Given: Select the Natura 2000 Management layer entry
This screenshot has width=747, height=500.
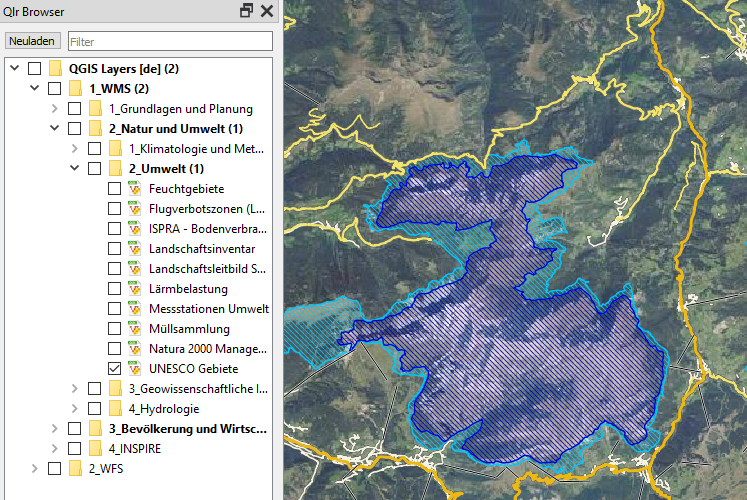Looking at the screenshot, I should pos(207,349).
